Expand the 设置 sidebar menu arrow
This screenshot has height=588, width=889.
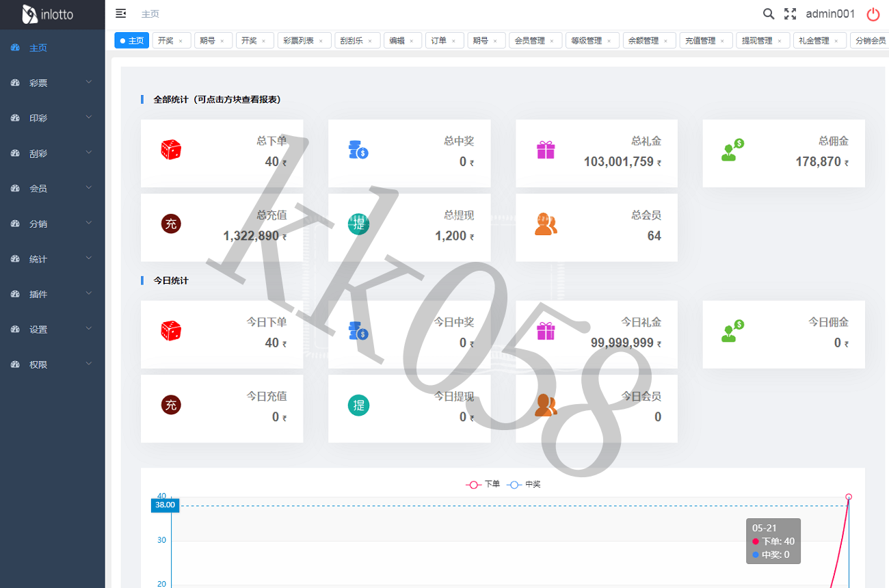tap(89, 329)
